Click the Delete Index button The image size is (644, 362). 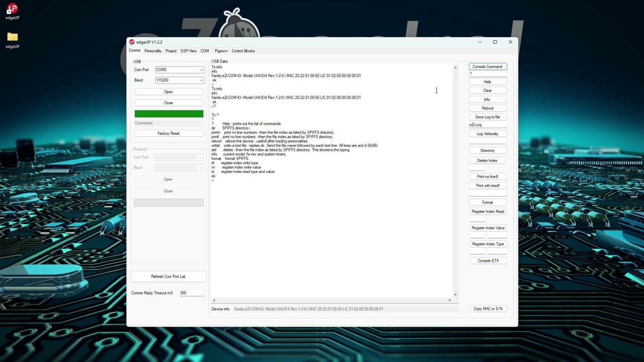point(488,160)
